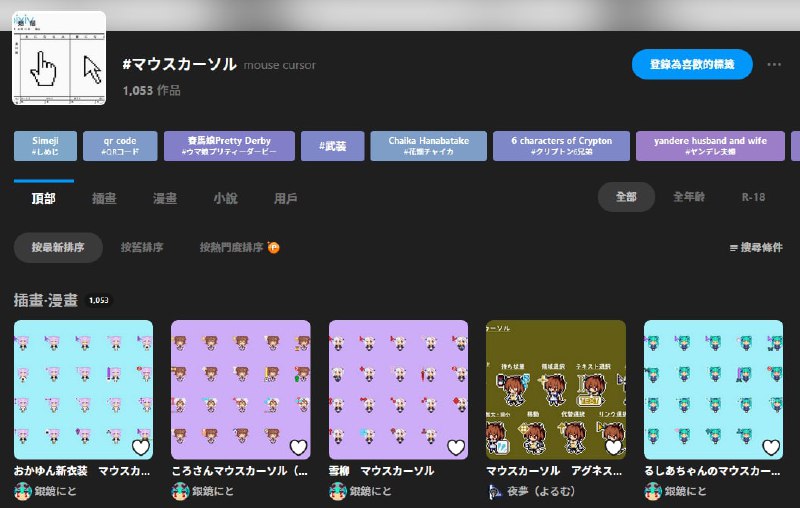This screenshot has width=800, height=508.
Task: Heart the 雪柳 マウスカーソル artwork
Action: (456, 447)
